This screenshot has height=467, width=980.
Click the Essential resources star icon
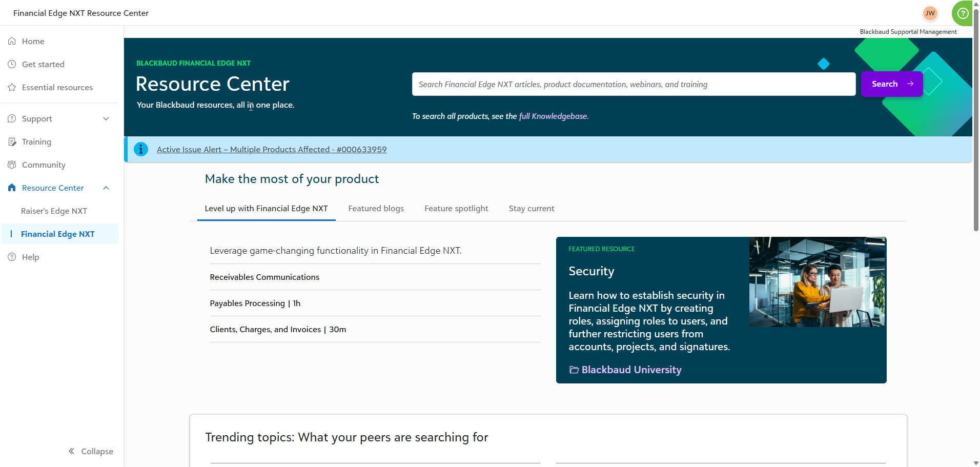click(x=12, y=87)
